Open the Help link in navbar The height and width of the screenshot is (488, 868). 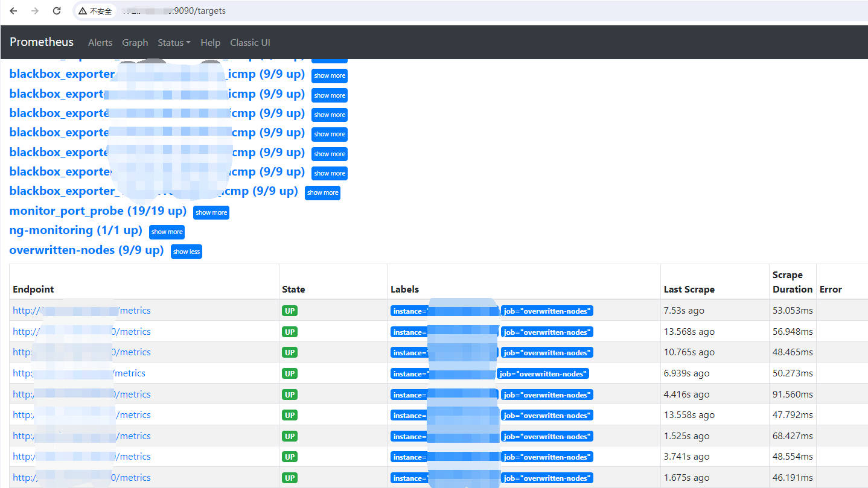[x=210, y=42]
